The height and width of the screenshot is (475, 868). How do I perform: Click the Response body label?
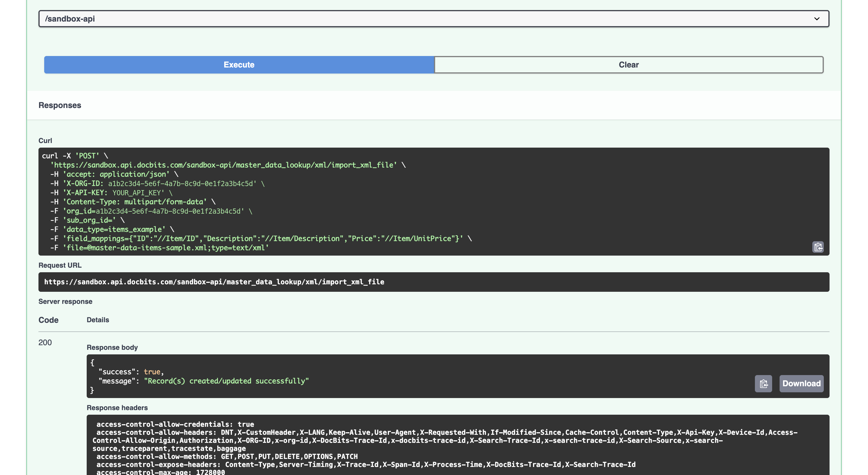[112, 347]
